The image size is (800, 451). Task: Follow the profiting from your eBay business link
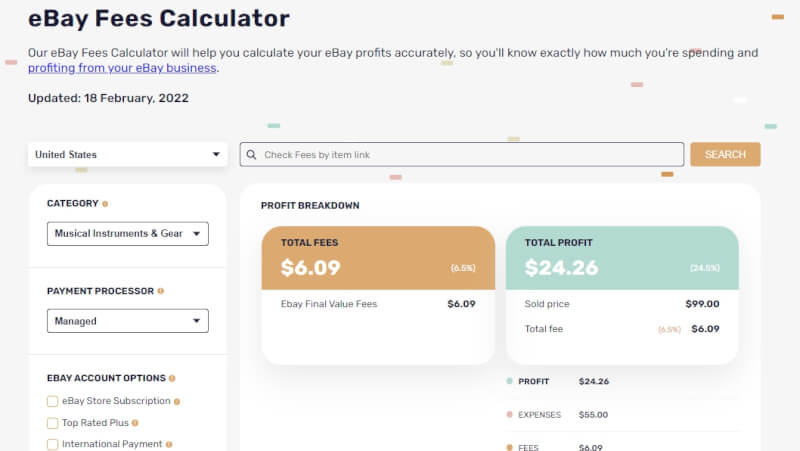pos(122,68)
